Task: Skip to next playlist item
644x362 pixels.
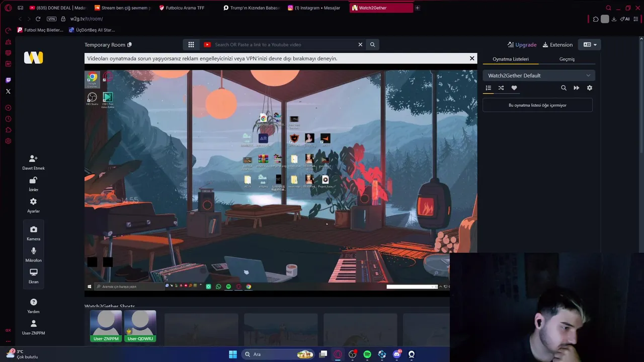Action: coord(577,88)
